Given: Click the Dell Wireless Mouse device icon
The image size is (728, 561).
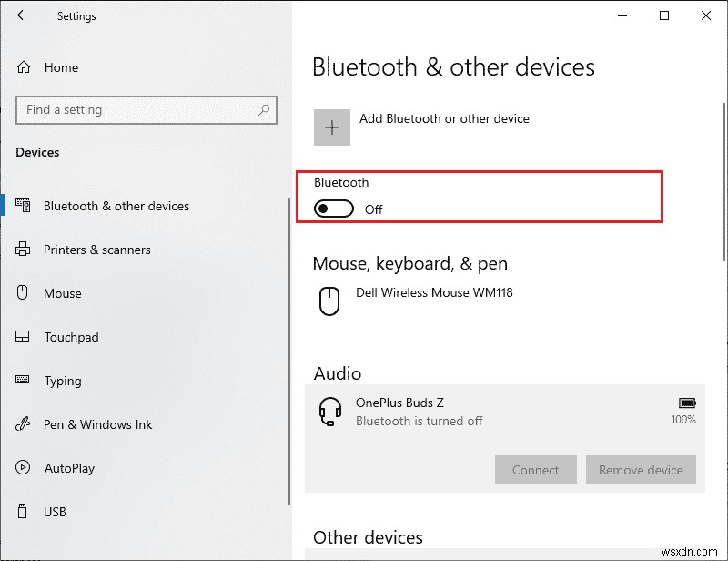Looking at the screenshot, I should [x=329, y=301].
